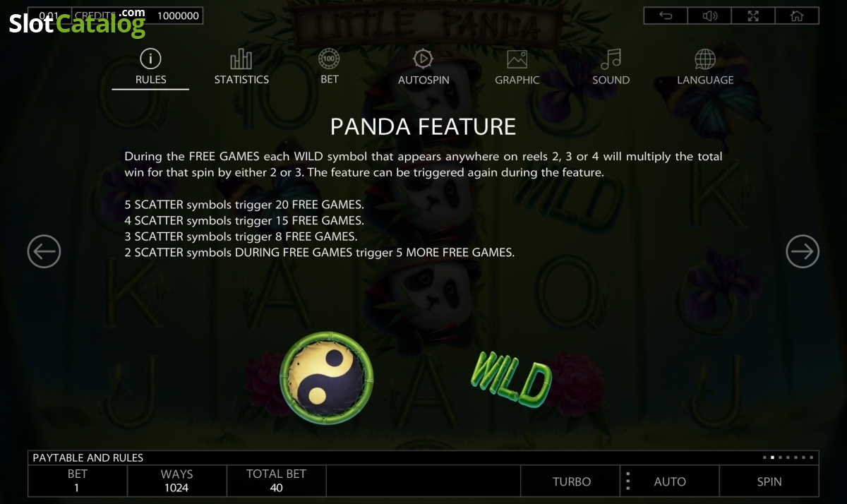
Task: Click the Spin button
Action: tap(769, 481)
